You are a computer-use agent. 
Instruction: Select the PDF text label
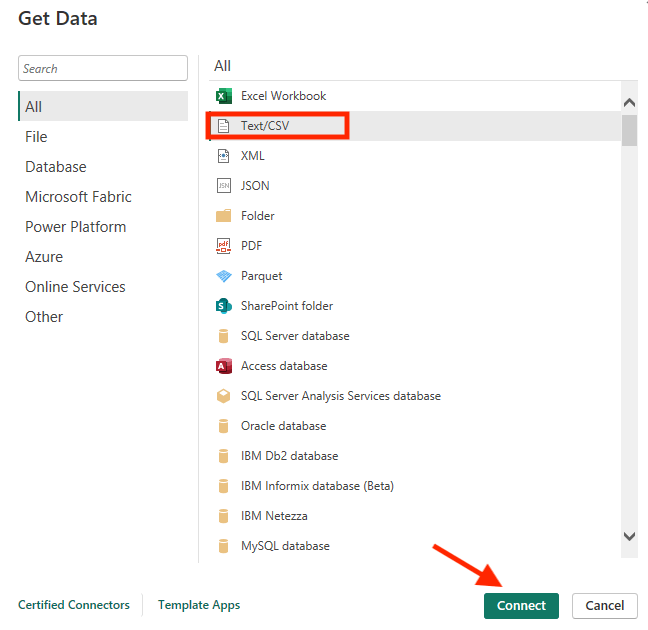pyautogui.click(x=251, y=246)
